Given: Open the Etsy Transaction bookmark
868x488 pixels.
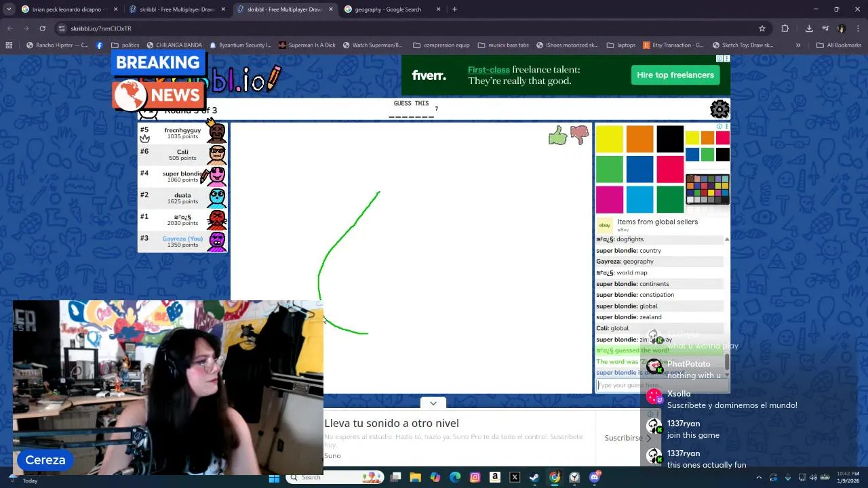Looking at the screenshot, I should click(x=673, y=45).
